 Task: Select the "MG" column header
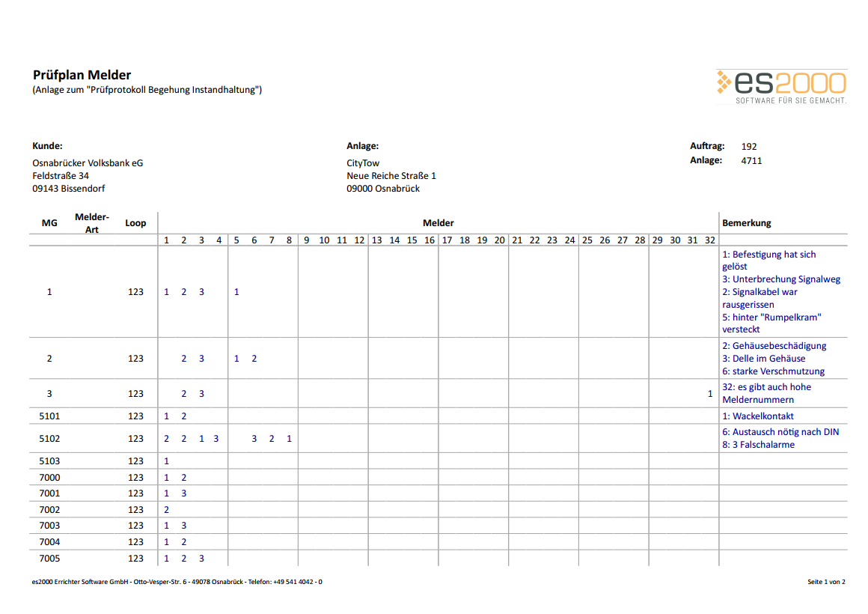click(49, 223)
